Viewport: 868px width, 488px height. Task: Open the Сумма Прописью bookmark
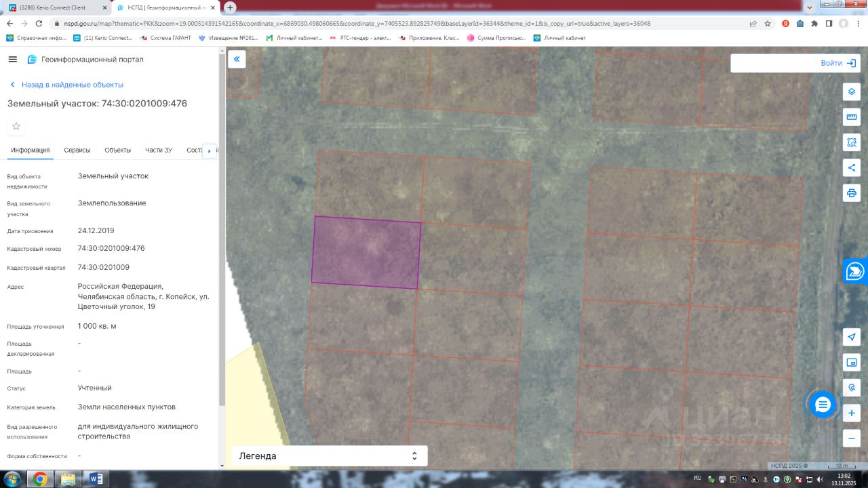496,38
